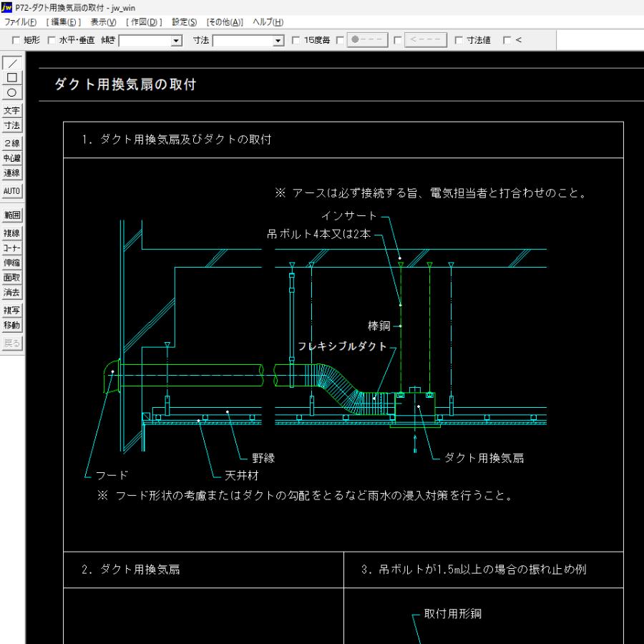Click the <--- arrow end button

(426, 40)
